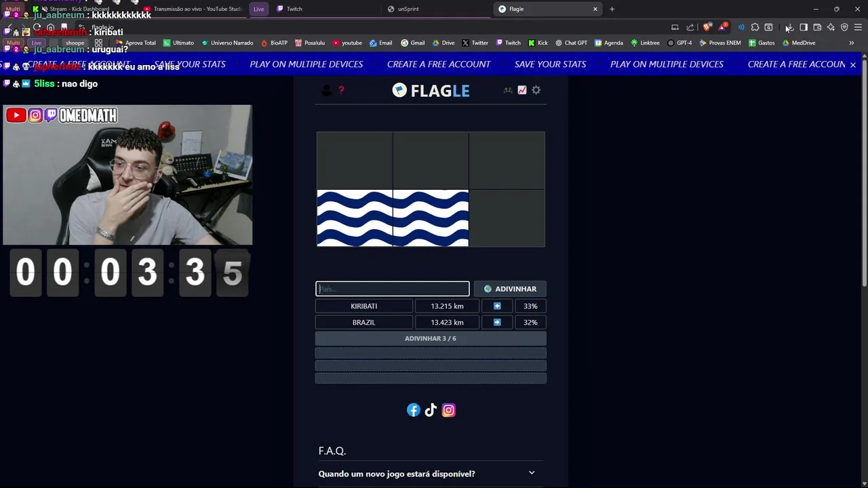
Task: Show more bookmarks chevron
Action: coord(852,43)
